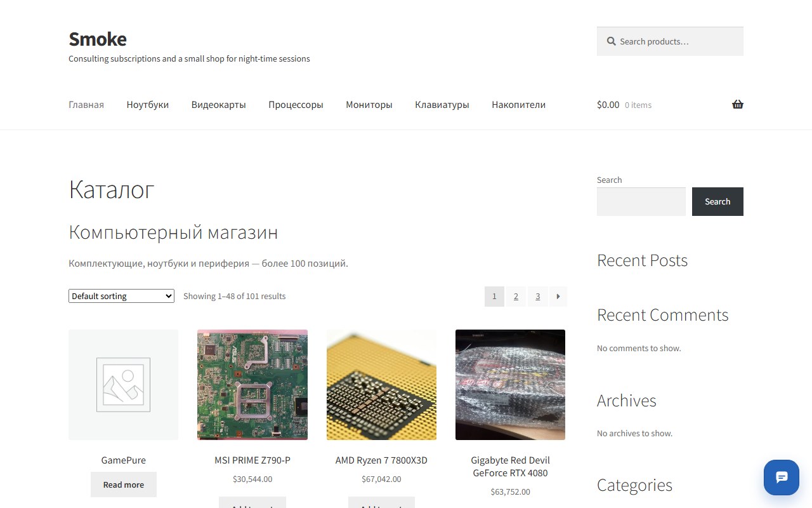The image size is (812, 508).
Task: Open the shopping cart basket icon
Action: (x=737, y=105)
